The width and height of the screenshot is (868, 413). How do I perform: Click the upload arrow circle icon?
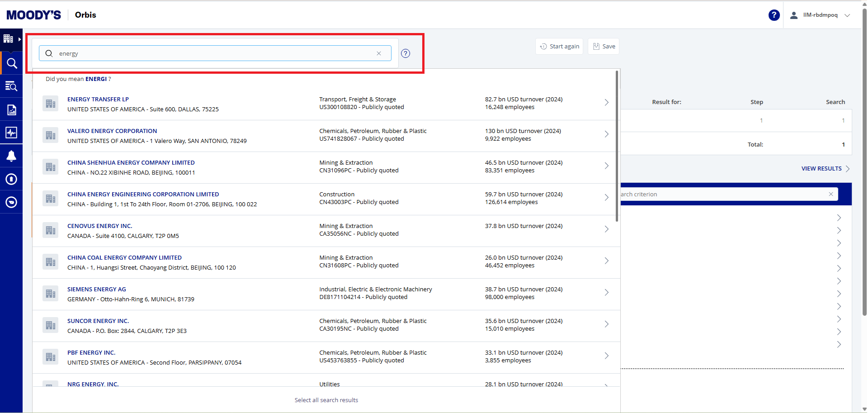pyautogui.click(x=11, y=179)
